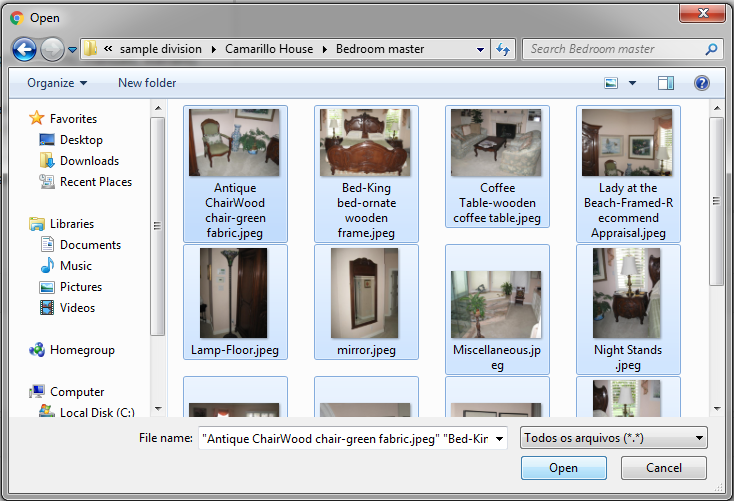Open the Pictures library
734x501 pixels.
pos(81,287)
